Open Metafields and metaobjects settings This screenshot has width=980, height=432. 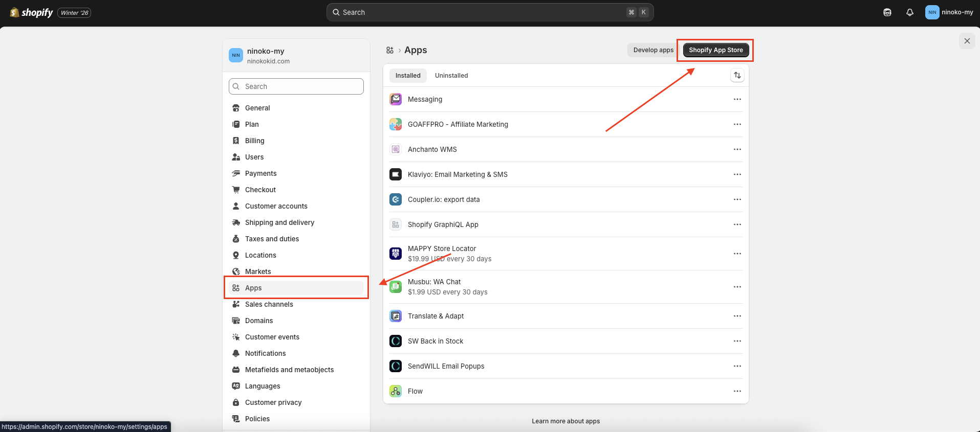(296, 370)
